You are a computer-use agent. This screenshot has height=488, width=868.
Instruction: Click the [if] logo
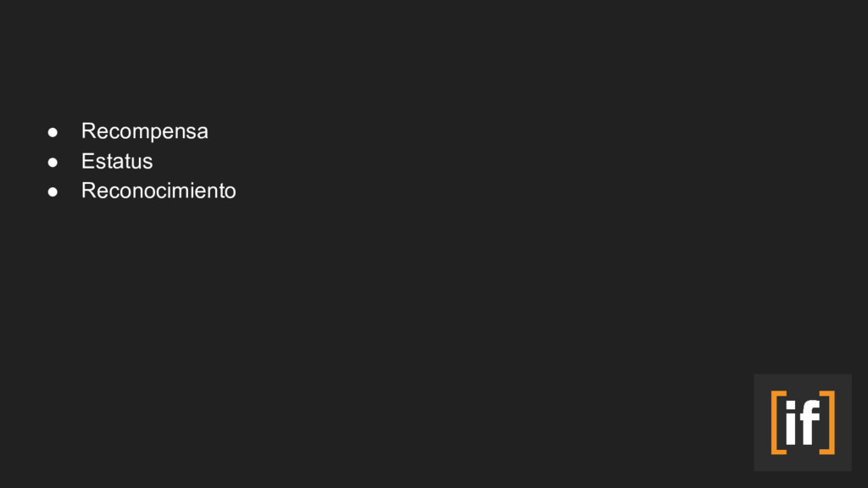coord(803,423)
